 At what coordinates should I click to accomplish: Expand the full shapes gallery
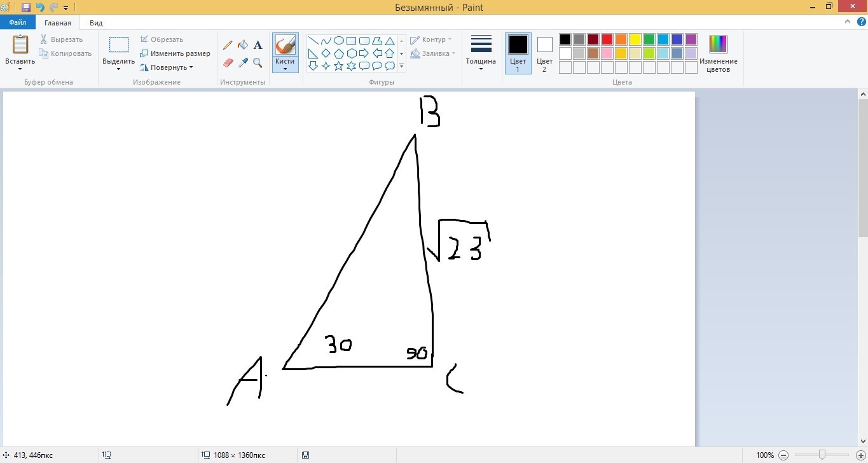coord(401,66)
